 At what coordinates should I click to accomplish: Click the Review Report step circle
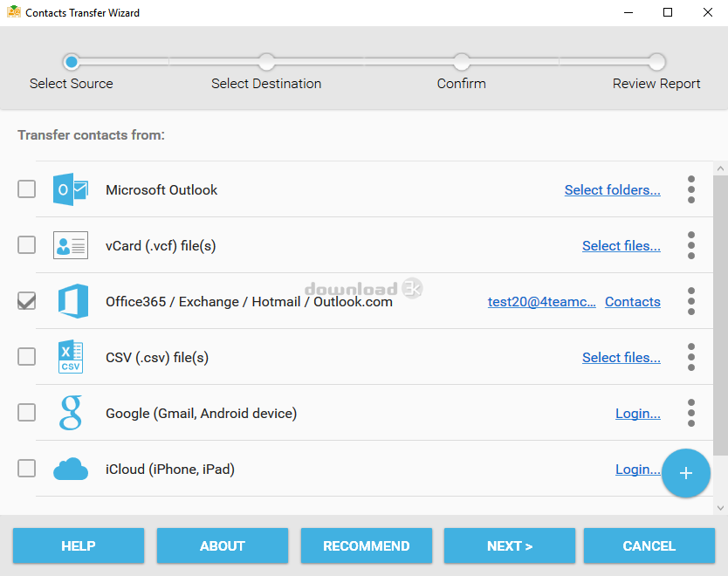[x=656, y=62]
